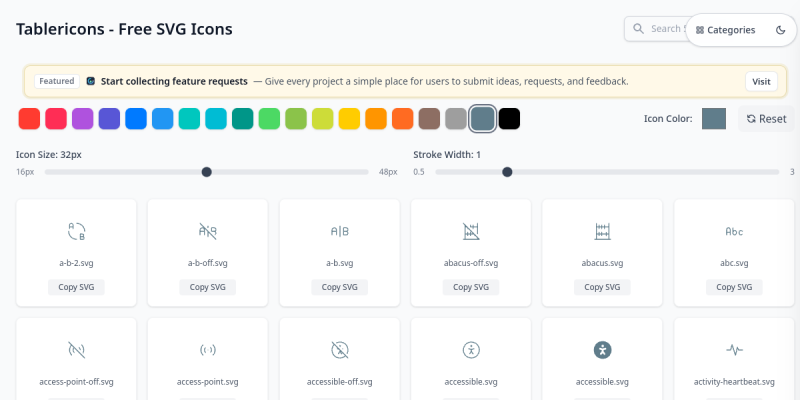This screenshot has width=800, height=400.
Task: Visit the featured product link
Action: pyautogui.click(x=761, y=82)
